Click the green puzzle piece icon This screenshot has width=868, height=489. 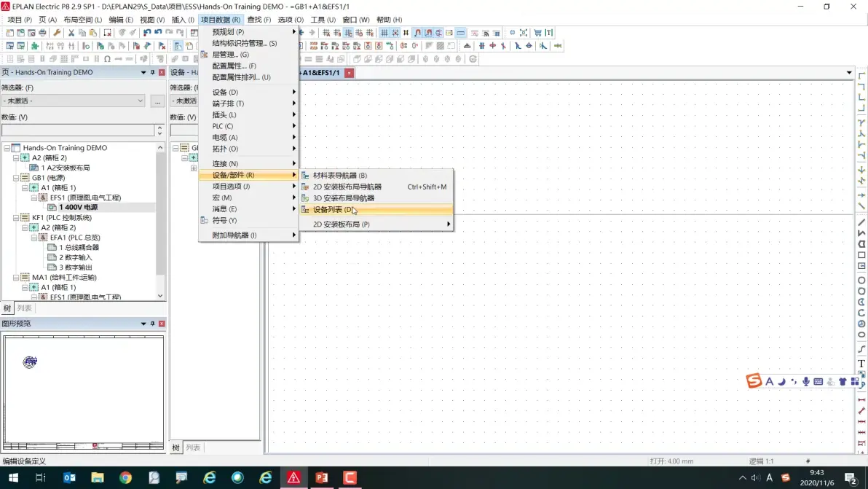[x=35, y=46]
